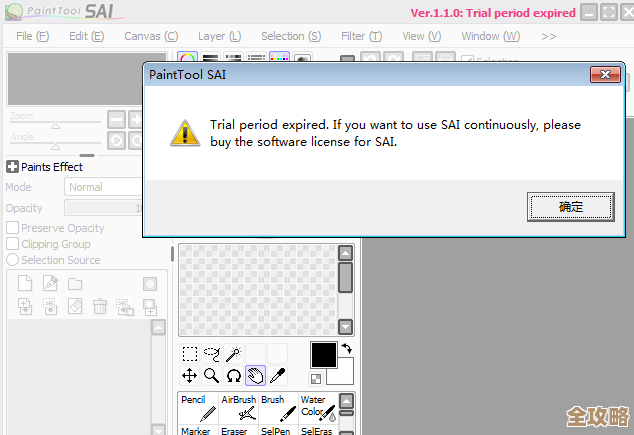Open the Filter menu
This screenshot has height=435, width=634.
(x=360, y=36)
